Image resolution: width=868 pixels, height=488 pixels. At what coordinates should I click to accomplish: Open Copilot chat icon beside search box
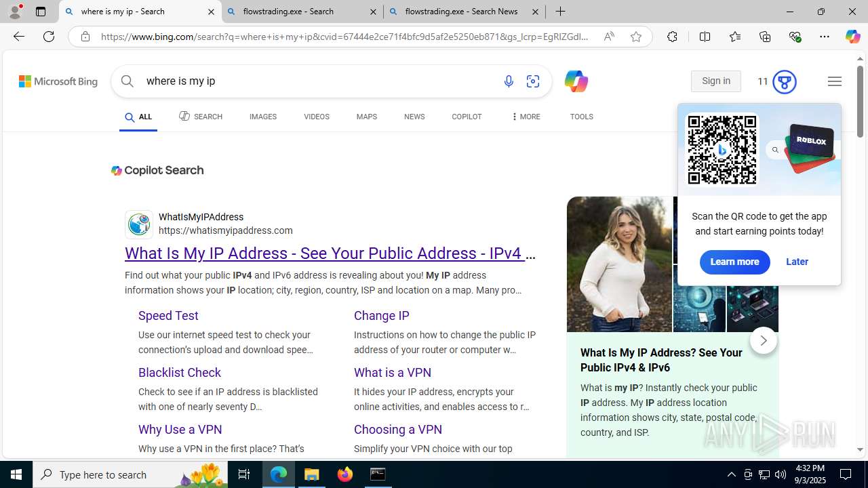click(576, 81)
